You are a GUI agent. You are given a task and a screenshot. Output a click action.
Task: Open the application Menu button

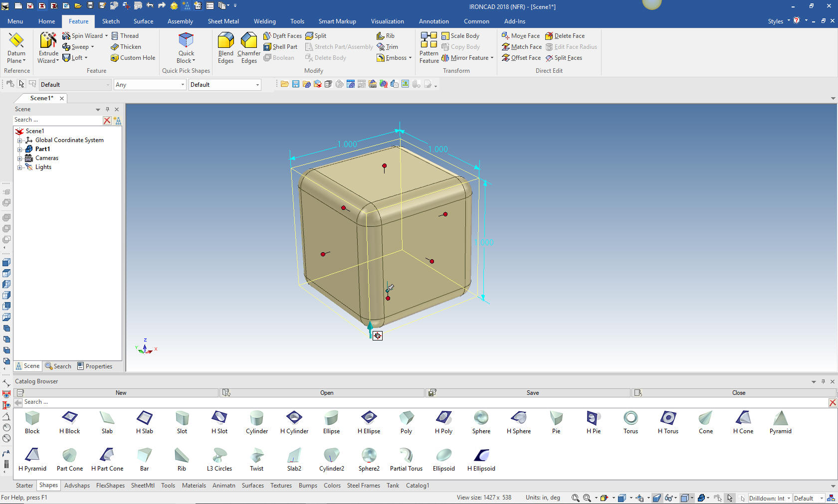coord(15,21)
